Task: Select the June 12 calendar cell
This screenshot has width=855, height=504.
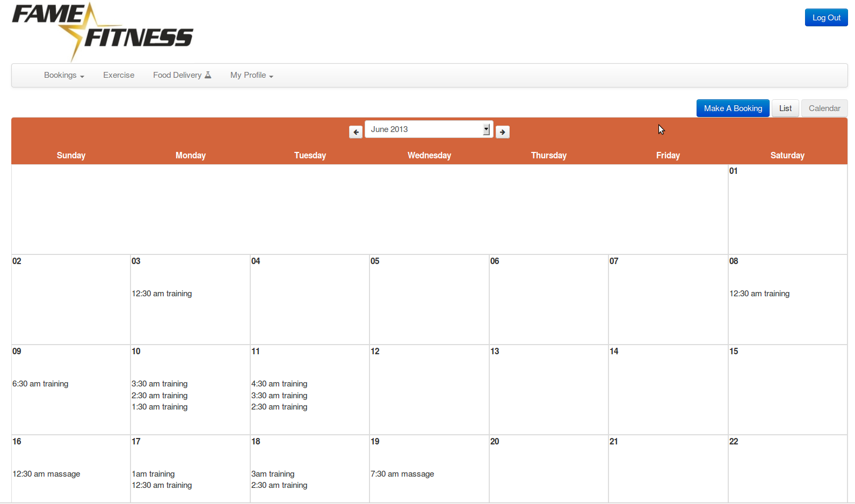Action: (x=429, y=389)
